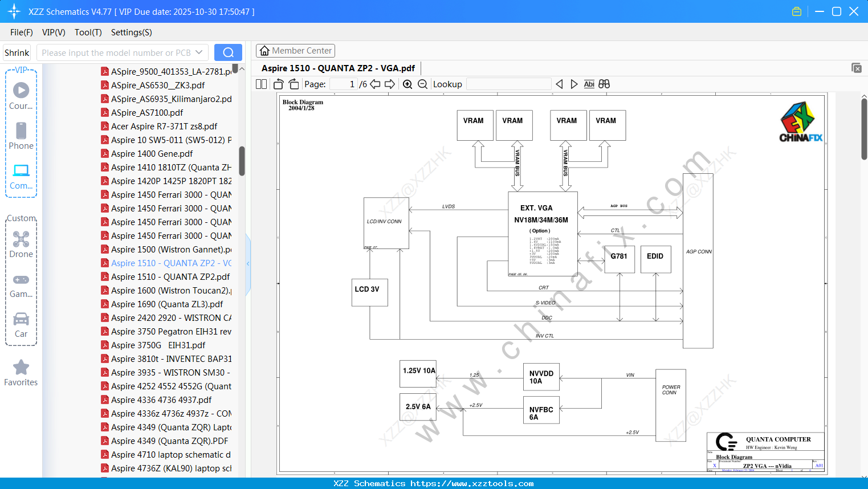The image size is (868, 489).
Task: Find next lookup result triangle
Action: pyautogui.click(x=574, y=84)
